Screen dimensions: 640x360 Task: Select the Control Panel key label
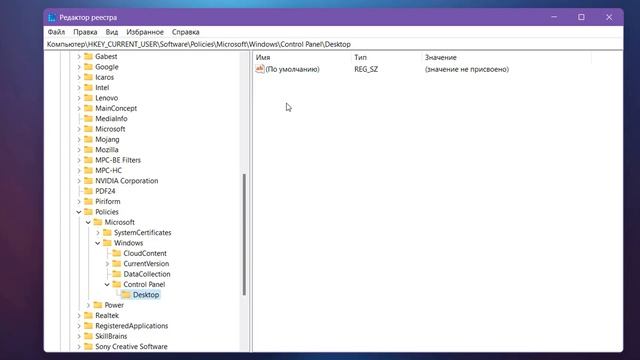coord(144,284)
